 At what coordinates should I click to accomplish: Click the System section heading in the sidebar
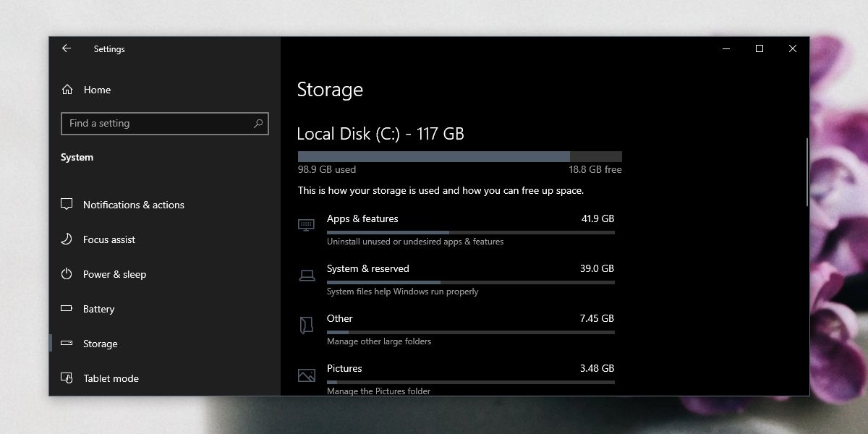77,157
